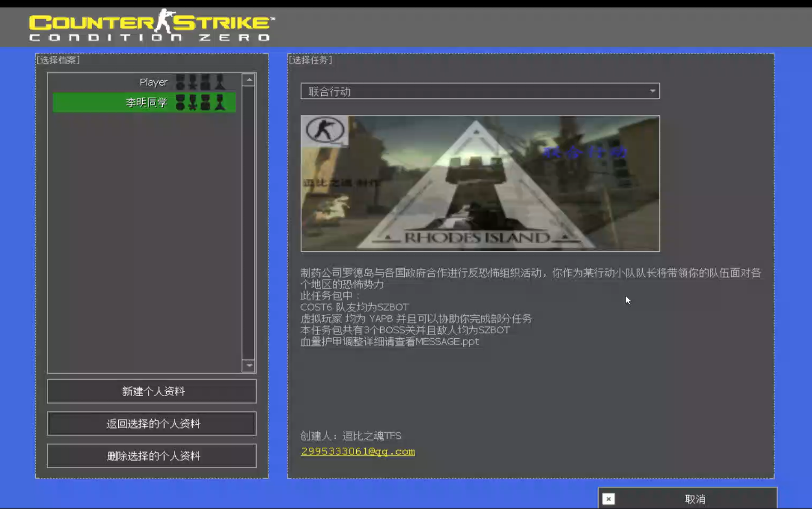Image resolution: width=812 pixels, height=509 pixels.
Task: Click first medal icon in 李明同学 row
Action: click(181, 102)
